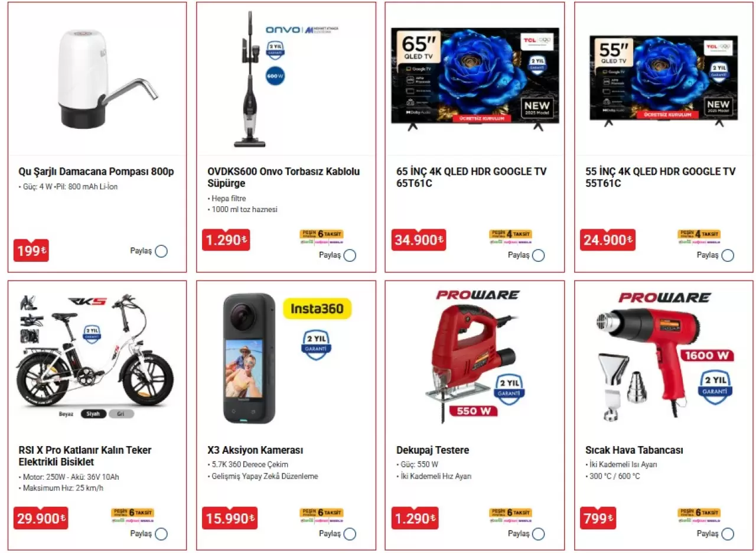Select Paylaş circle for 55 inch TV
The height and width of the screenshot is (553, 756).
(728, 256)
